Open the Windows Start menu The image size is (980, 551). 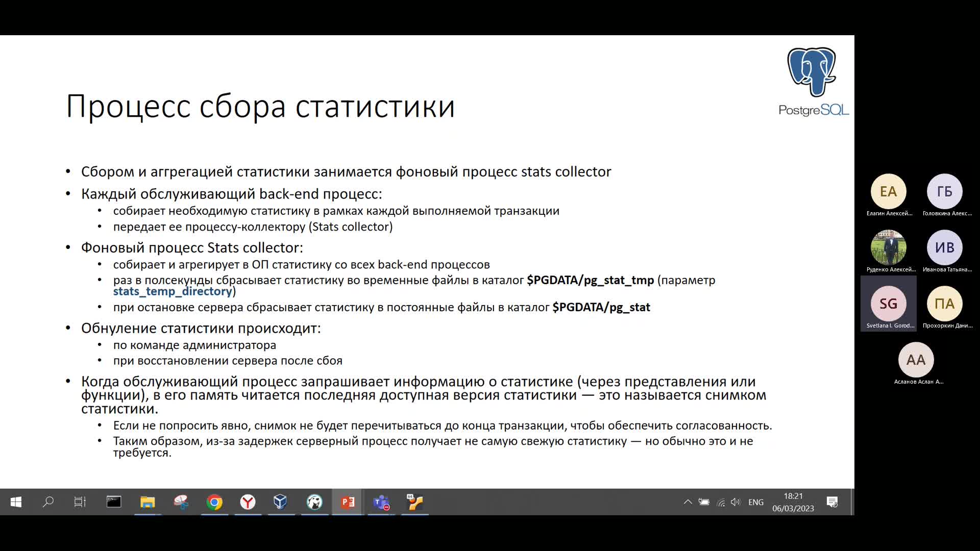tap(16, 502)
